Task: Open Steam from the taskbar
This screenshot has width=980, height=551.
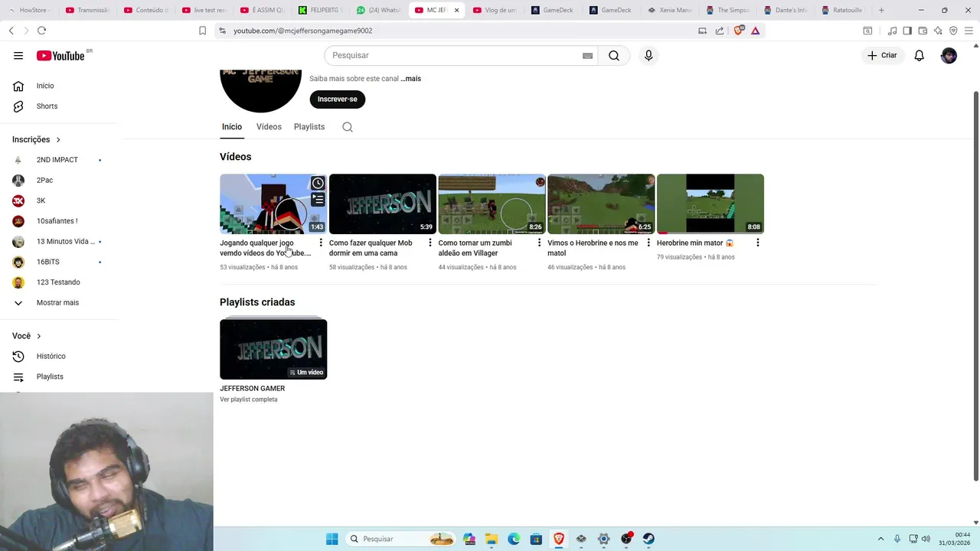Action: click(x=648, y=539)
